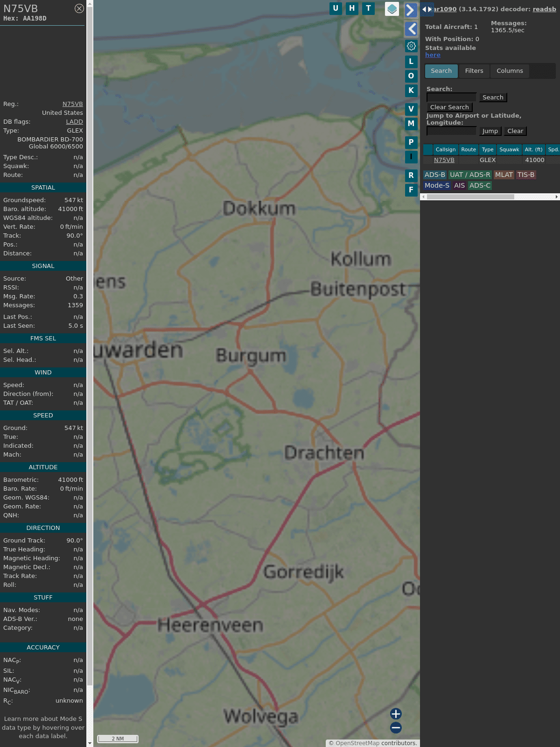This screenshot has width=560, height=747.
Task: Click the right chevron sidebar arrow
Action: click(x=411, y=10)
